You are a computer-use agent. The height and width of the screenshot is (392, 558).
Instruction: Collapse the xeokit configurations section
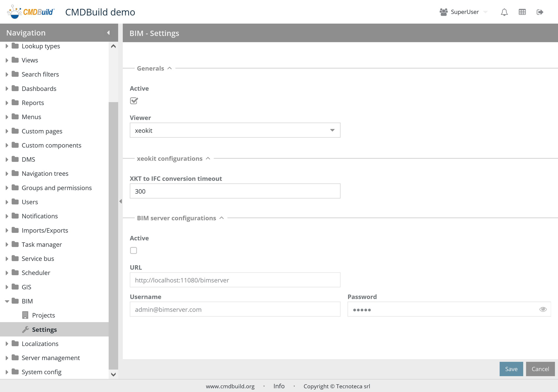pyautogui.click(x=208, y=158)
